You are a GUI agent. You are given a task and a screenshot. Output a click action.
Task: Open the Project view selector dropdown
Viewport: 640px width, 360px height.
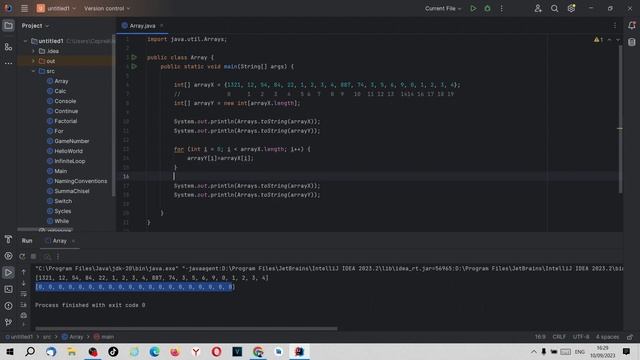coord(35,26)
